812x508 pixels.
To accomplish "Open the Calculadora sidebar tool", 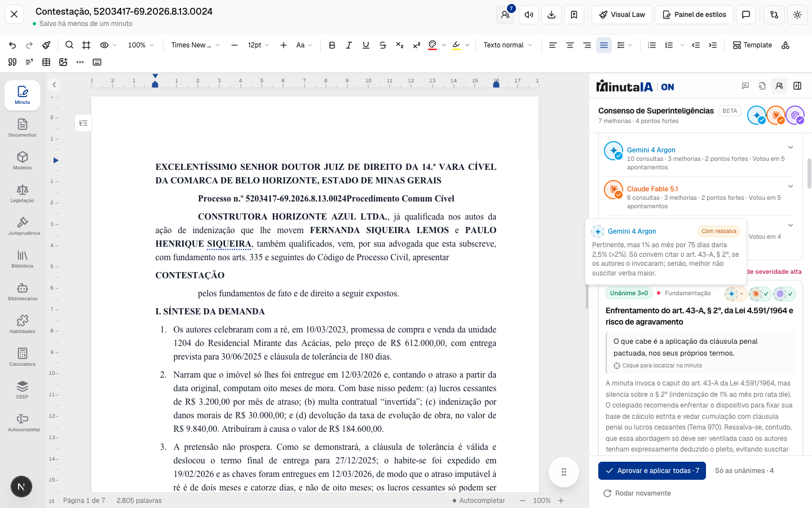I will (23, 357).
